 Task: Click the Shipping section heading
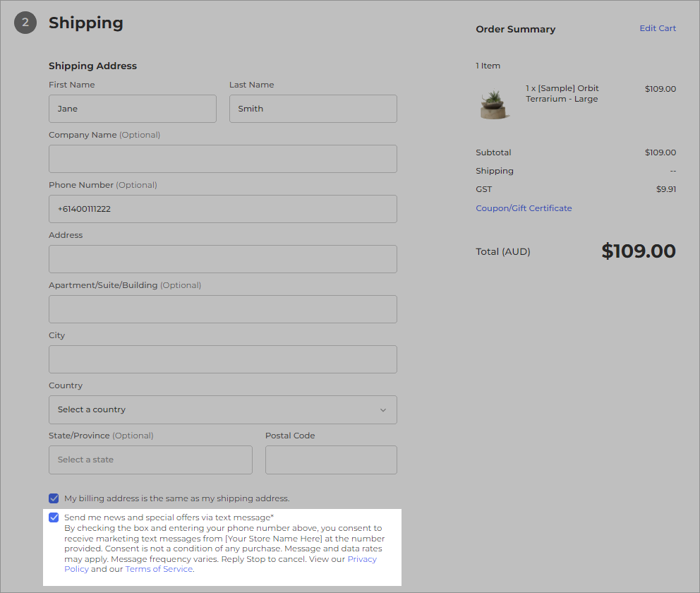85,23
